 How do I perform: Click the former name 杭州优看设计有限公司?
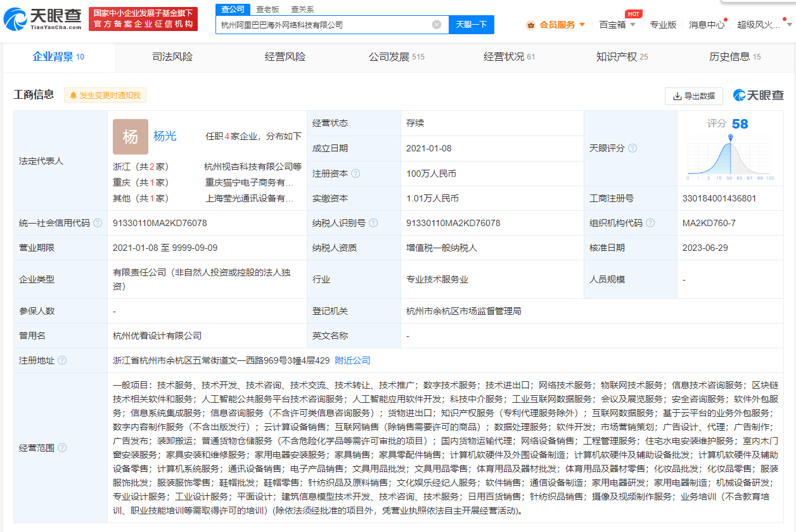(x=157, y=336)
